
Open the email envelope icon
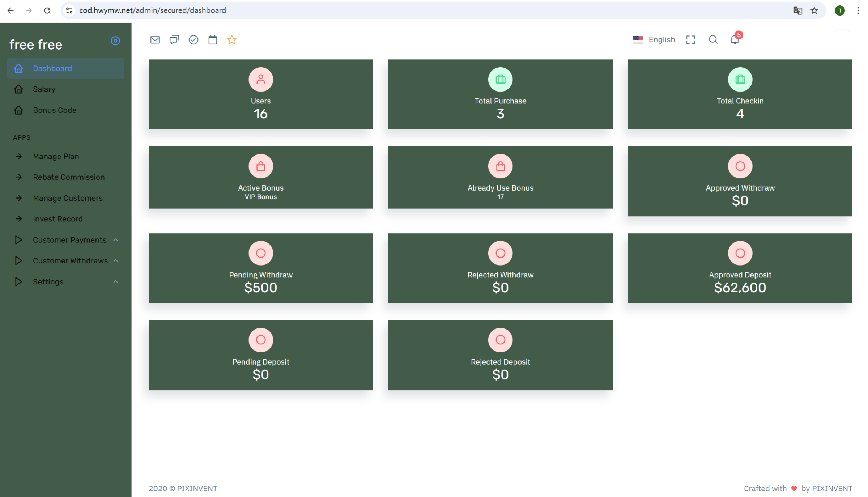pyautogui.click(x=155, y=40)
